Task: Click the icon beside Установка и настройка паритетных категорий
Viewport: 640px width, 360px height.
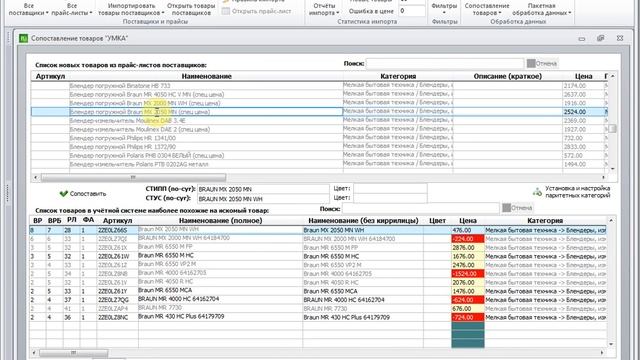Action: (537, 191)
